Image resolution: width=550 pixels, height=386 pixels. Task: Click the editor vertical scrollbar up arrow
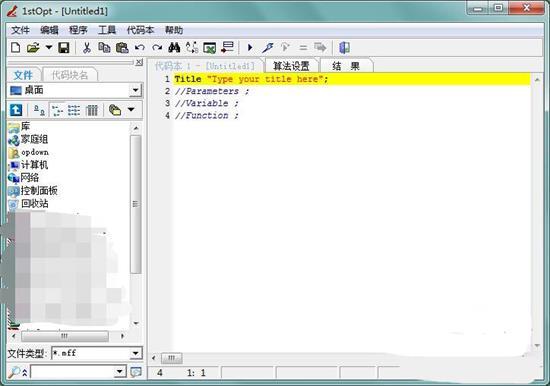537,80
